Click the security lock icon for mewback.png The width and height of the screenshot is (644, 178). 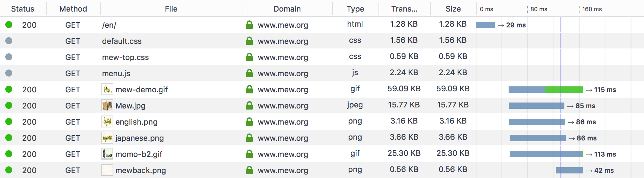249,170
